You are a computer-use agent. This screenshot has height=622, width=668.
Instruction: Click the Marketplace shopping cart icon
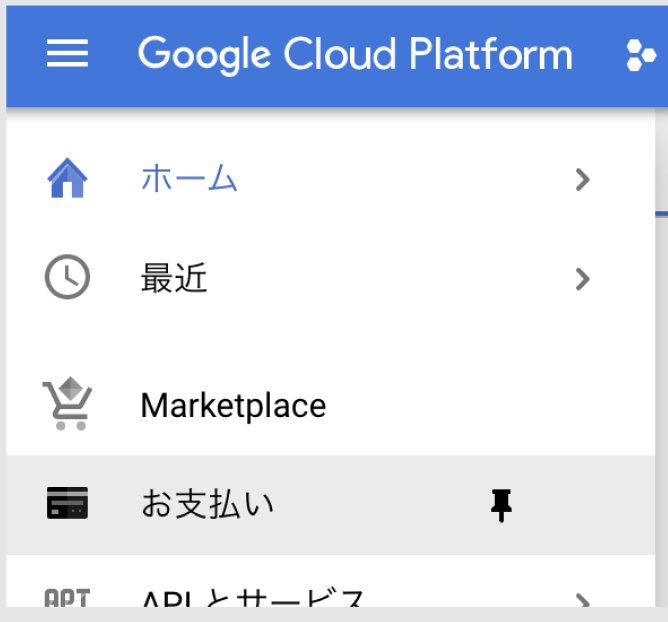coord(67,405)
